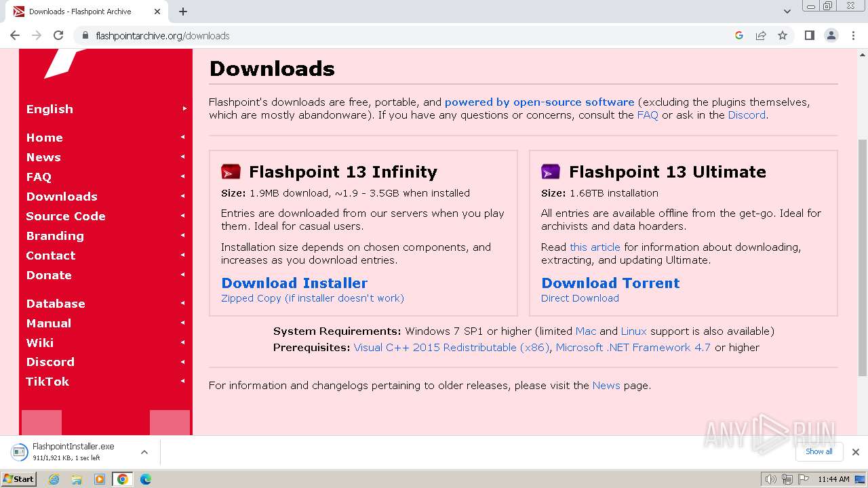Select the Downloads - Flashpoint Archive tab
Image resolution: width=868 pixels, height=488 pixels.
(87, 12)
